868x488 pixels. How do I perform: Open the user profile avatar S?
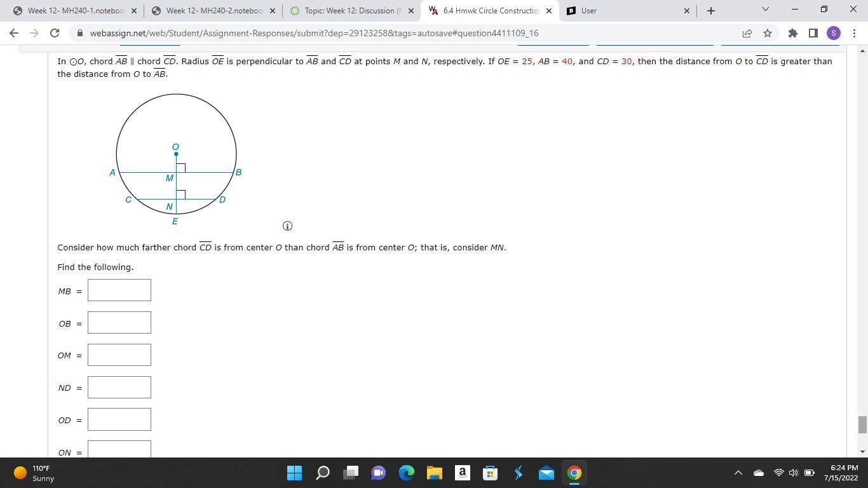(834, 33)
